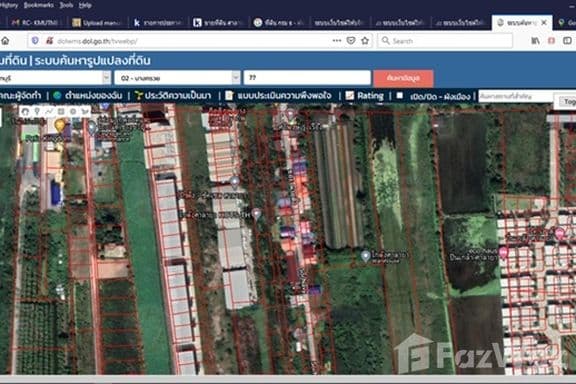Click the ตำแหน่งของฉัน link
Screen dimensions: 576x384
coord(93,96)
